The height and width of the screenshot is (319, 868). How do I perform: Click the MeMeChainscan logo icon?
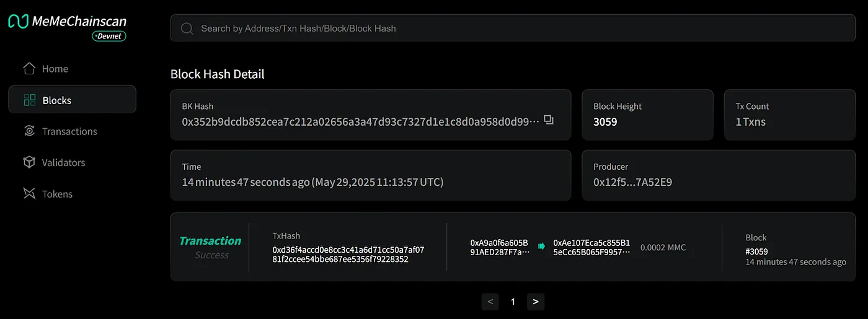[17, 21]
